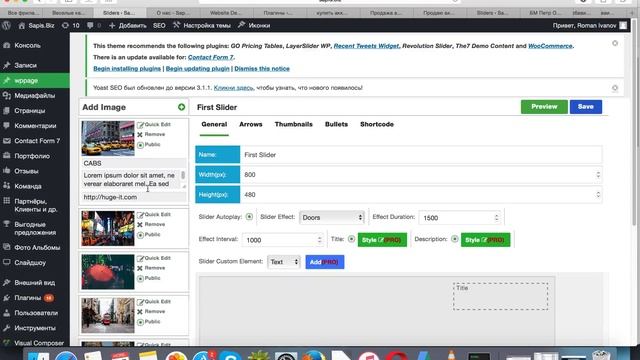The width and height of the screenshot is (640, 360).
Task: Remove the red umbrella image
Action: point(151,268)
